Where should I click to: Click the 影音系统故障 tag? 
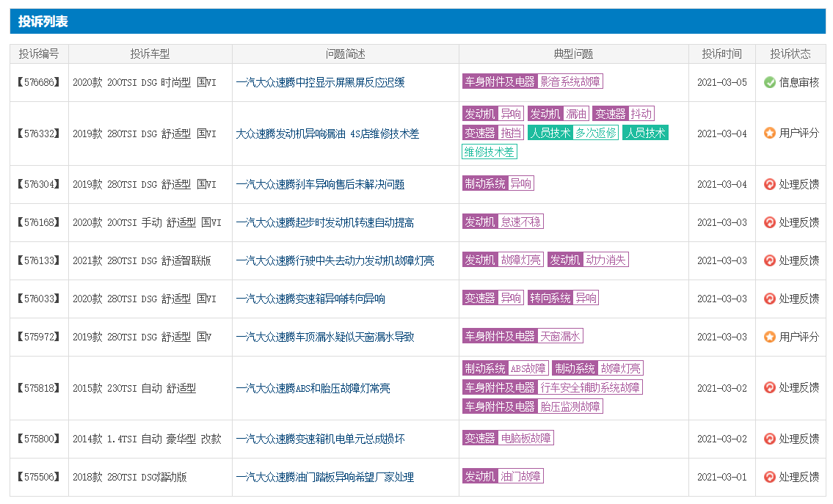point(570,81)
